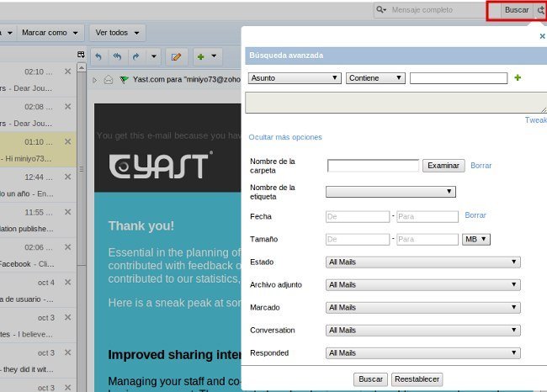Click the Reestablecer button
Viewport: 547px width, 392px height.
click(417, 379)
